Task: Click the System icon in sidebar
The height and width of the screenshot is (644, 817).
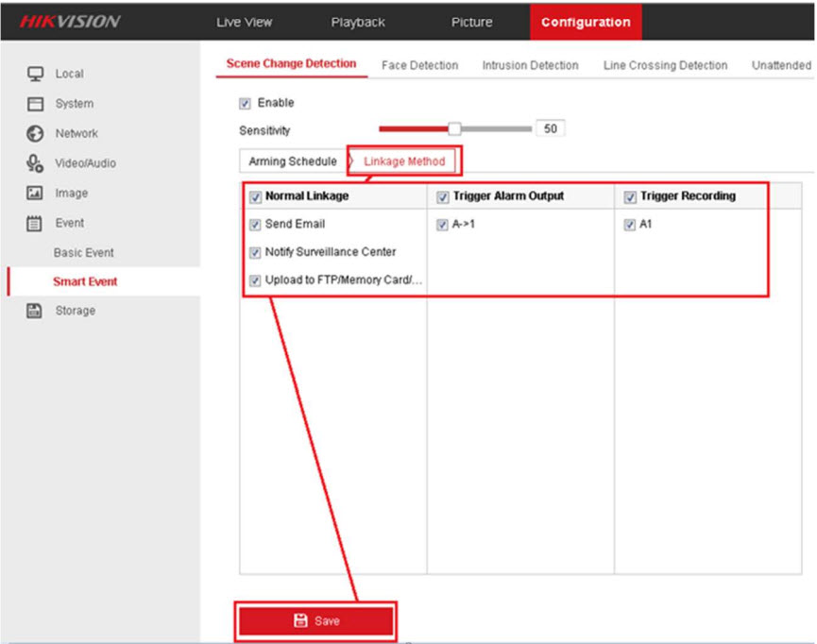Action: [35, 104]
